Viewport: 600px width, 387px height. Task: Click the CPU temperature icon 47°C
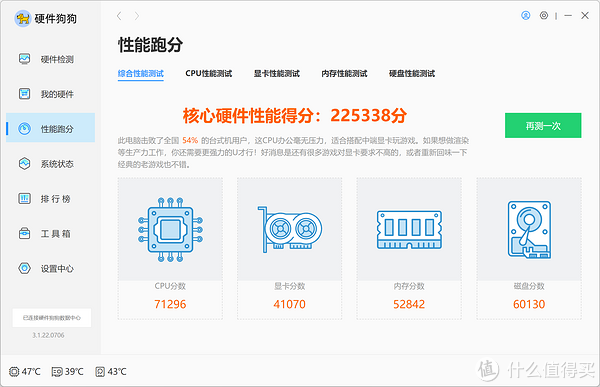coord(14,371)
